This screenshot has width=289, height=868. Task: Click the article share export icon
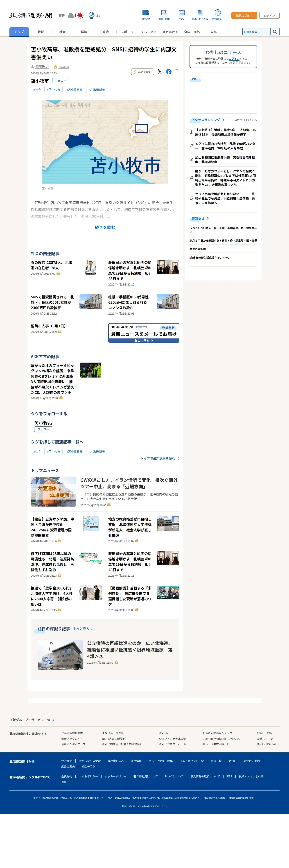coord(177,72)
